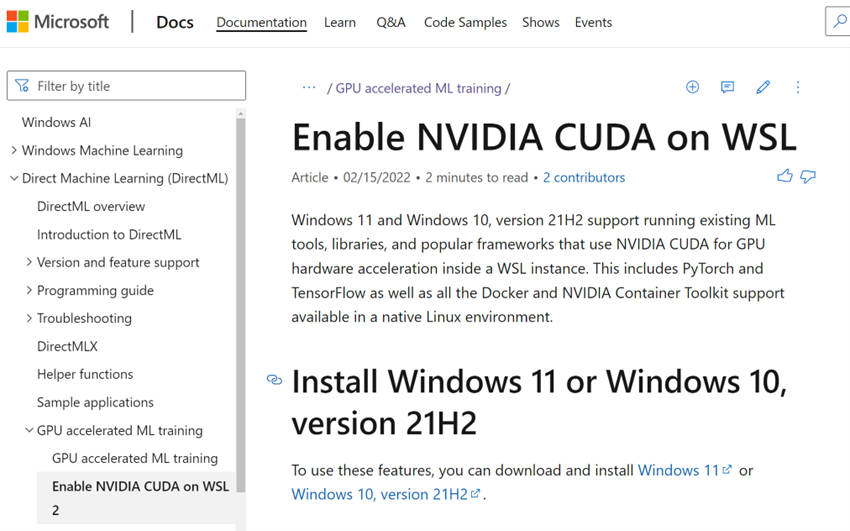Screen dimensions: 850x531
Task: Add page to collection plus icon
Action: (x=692, y=87)
